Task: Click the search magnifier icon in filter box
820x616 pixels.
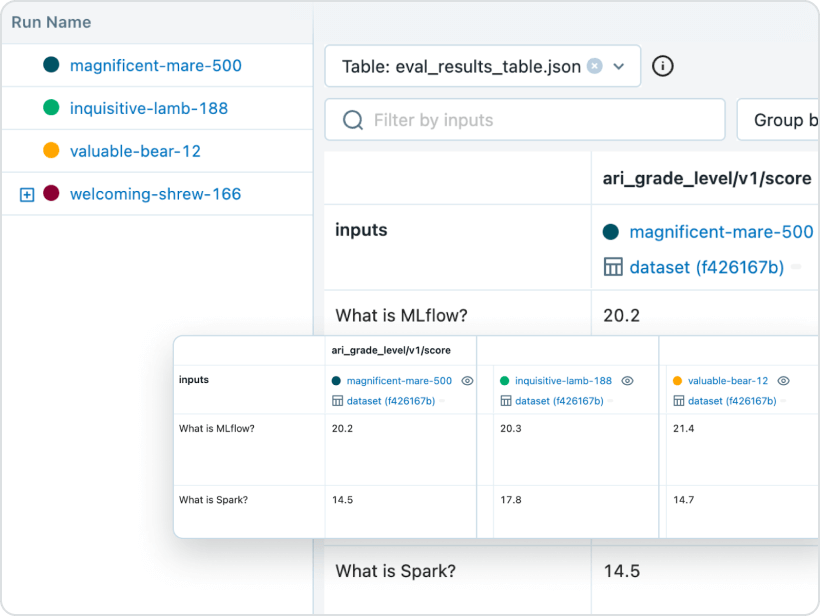Action: click(353, 120)
